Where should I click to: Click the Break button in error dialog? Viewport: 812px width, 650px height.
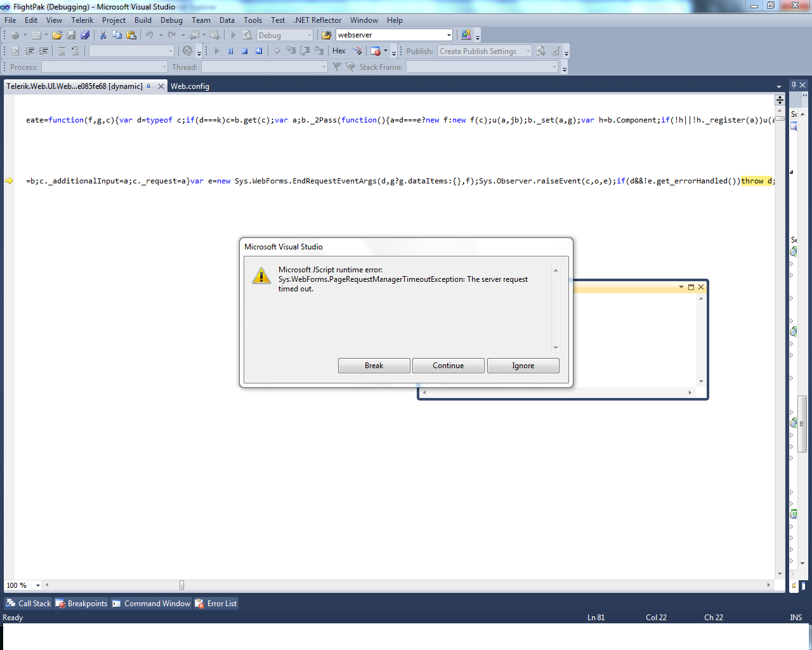(x=374, y=366)
